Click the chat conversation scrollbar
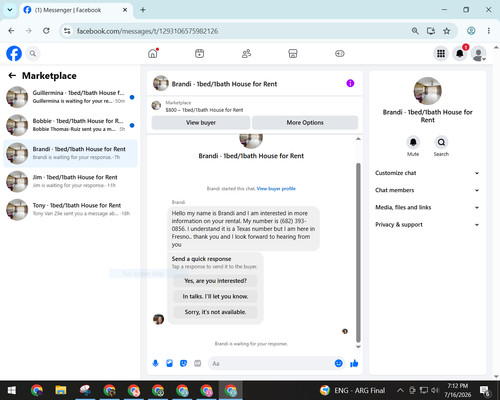Screen dimensions: 500x400 (x=358, y=252)
